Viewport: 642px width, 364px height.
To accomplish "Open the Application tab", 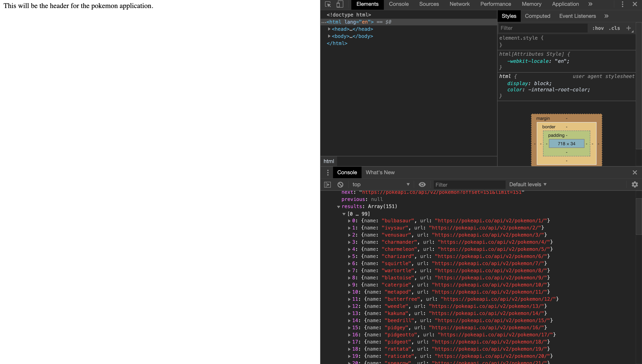I will point(565,4).
